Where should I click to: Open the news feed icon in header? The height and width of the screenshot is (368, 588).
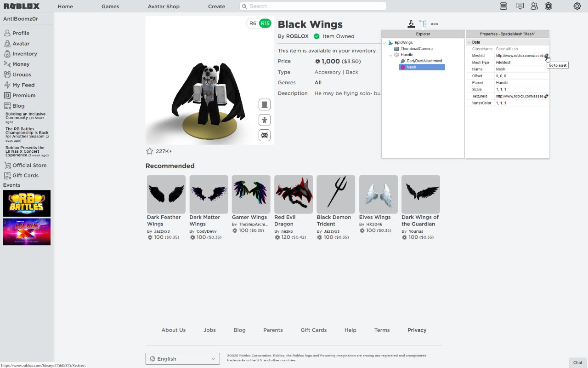504,6
